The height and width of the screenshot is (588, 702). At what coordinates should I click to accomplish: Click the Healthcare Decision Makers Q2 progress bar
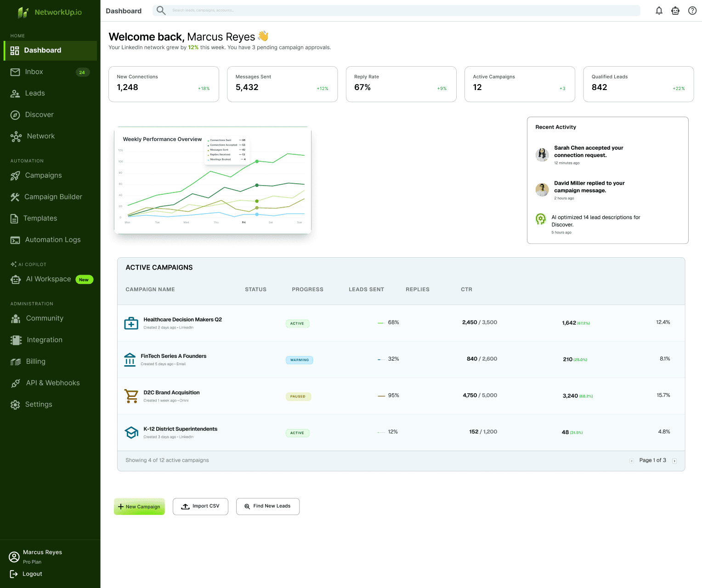[381, 323]
